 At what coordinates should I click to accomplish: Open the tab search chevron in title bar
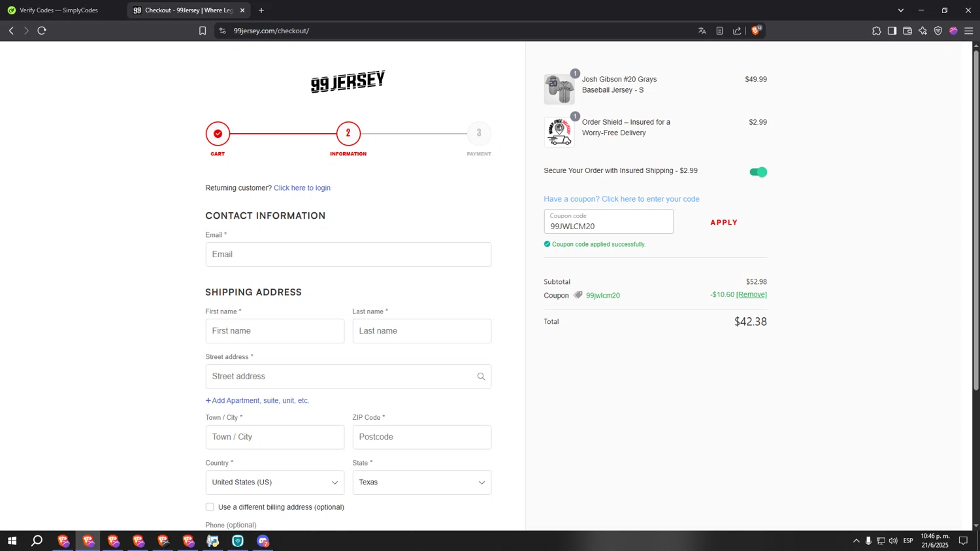[x=901, y=10]
